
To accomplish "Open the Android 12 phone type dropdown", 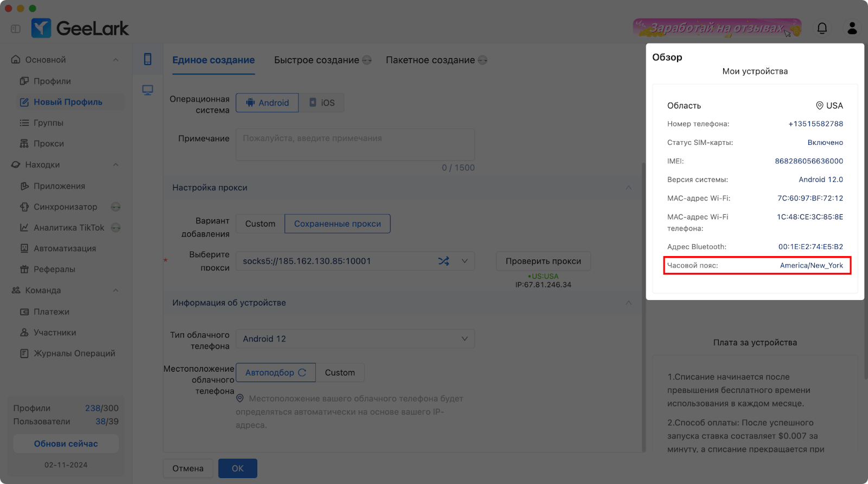I will tap(355, 339).
